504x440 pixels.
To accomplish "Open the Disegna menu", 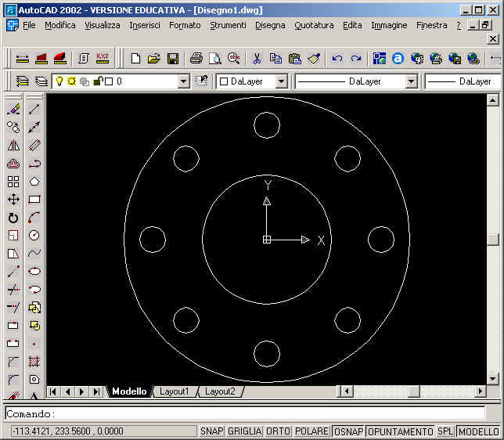I will point(270,25).
